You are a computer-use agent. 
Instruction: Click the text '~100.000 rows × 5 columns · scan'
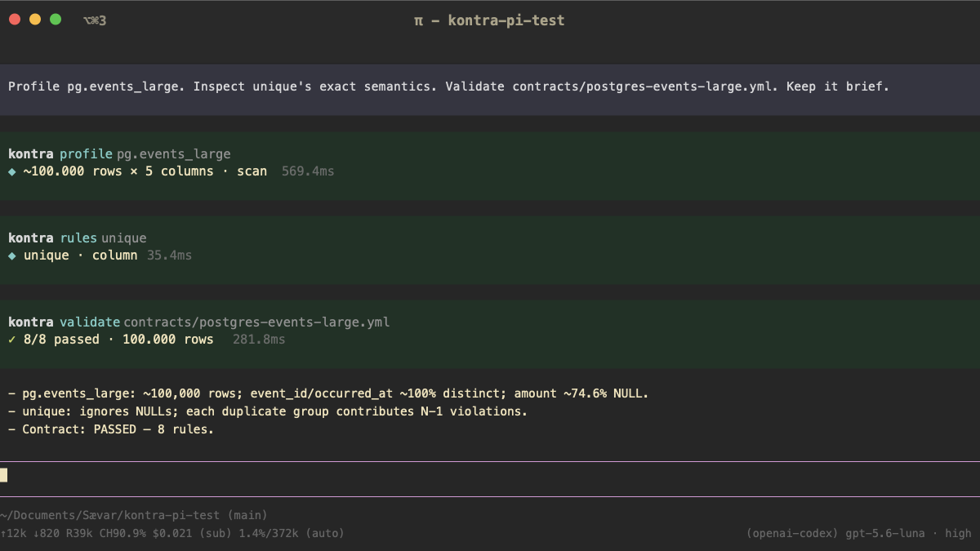tap(145, 171)
